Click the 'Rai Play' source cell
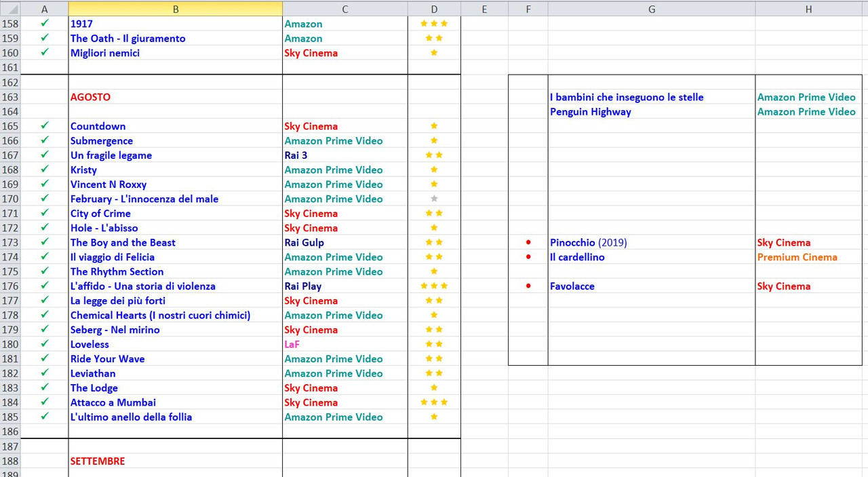This screenshot has height=477, width=868. pyautogui.click(x=344, y=286)
